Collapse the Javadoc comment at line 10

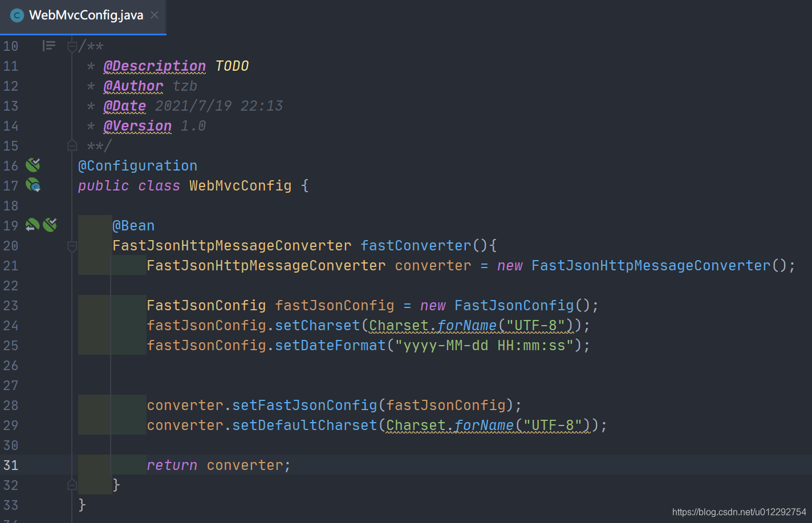coord(72,46)
